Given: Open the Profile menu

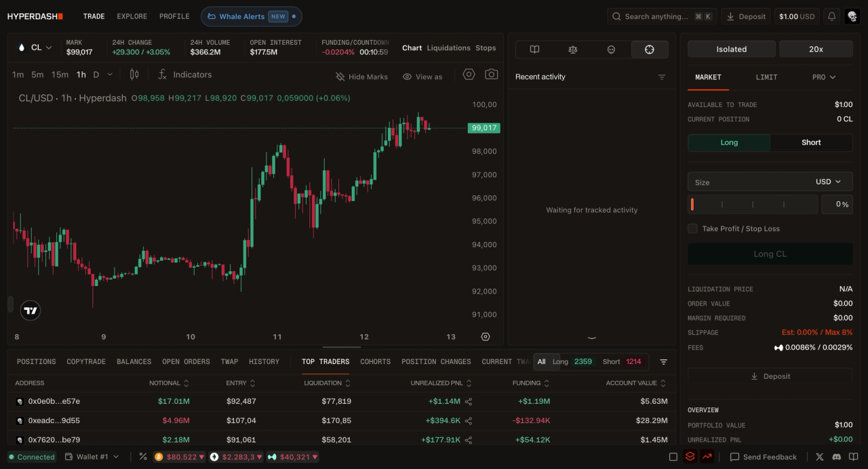Looking at the screenshot, I should (x=174, y=16).
